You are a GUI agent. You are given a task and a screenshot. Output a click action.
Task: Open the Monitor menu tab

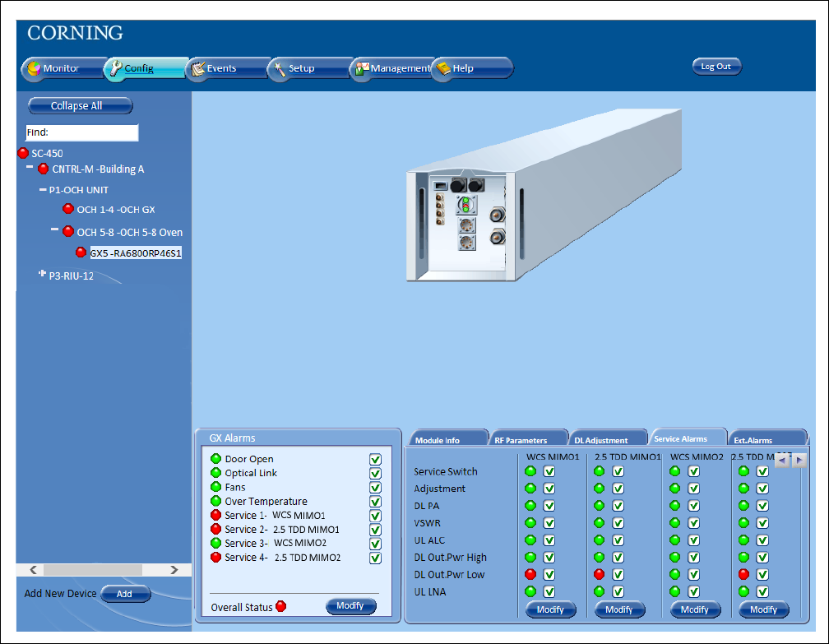tap(63, 68)
